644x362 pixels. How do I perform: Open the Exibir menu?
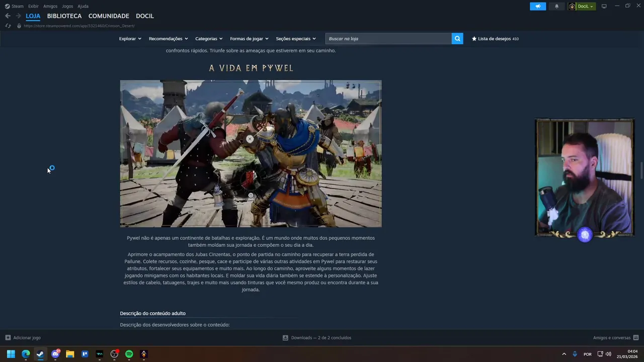pyautogui.click(x=33, y=6)
